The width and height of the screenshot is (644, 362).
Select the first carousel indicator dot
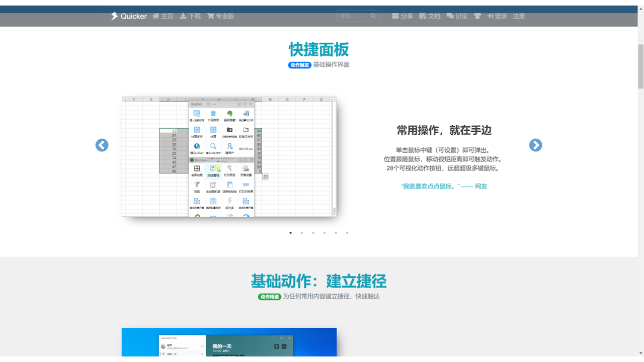tap(290, 233)
